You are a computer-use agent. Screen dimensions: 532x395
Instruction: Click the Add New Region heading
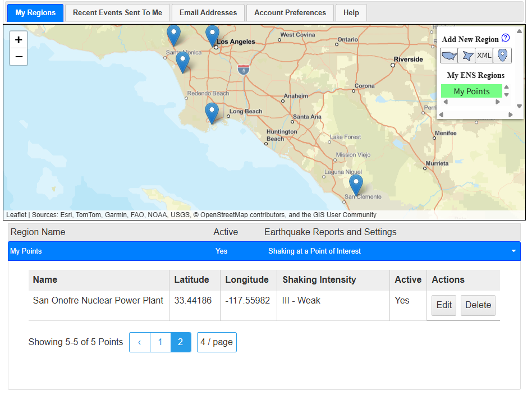point(470,39)
